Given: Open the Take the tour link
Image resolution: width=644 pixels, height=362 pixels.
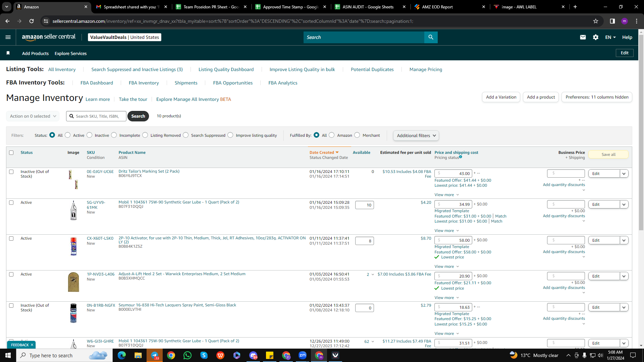Looking at the screenshot, I should (133, 99).
